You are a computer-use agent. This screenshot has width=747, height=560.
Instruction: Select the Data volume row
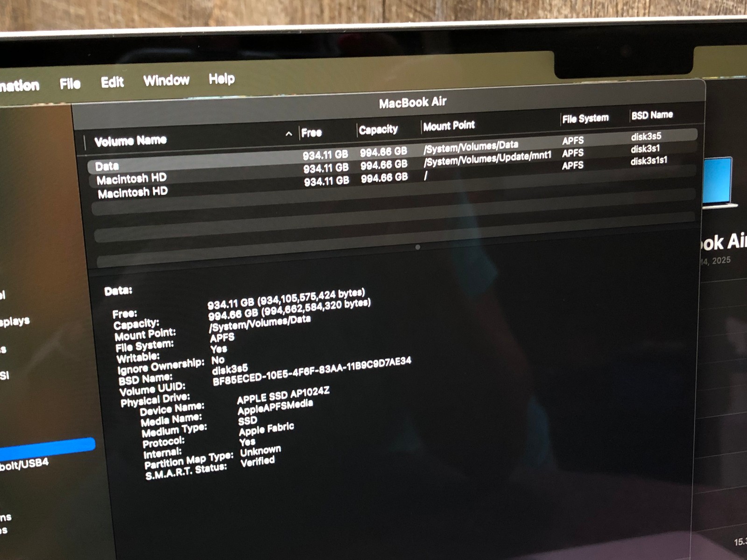point(392,152)
